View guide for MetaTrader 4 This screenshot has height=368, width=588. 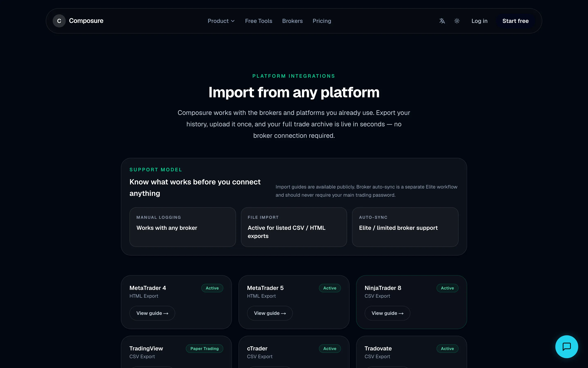[152, 313]
